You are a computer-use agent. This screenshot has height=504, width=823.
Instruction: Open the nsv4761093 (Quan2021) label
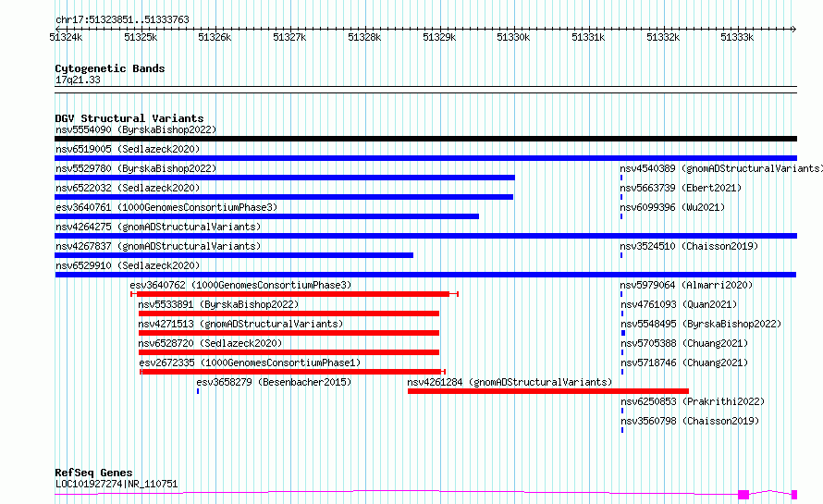point(679,304)
